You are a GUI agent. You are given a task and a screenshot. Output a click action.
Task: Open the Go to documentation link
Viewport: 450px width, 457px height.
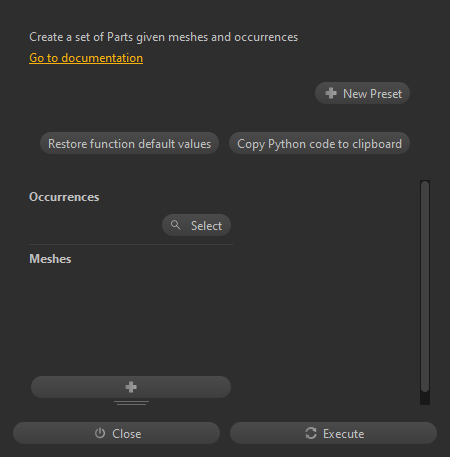[x=86, y=58]
